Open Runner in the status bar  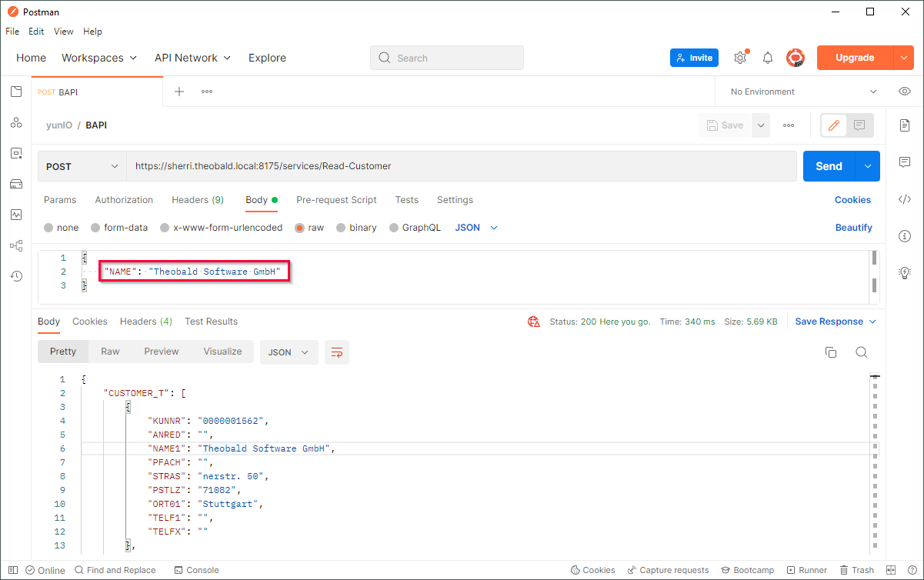click(x=806, y=570)
